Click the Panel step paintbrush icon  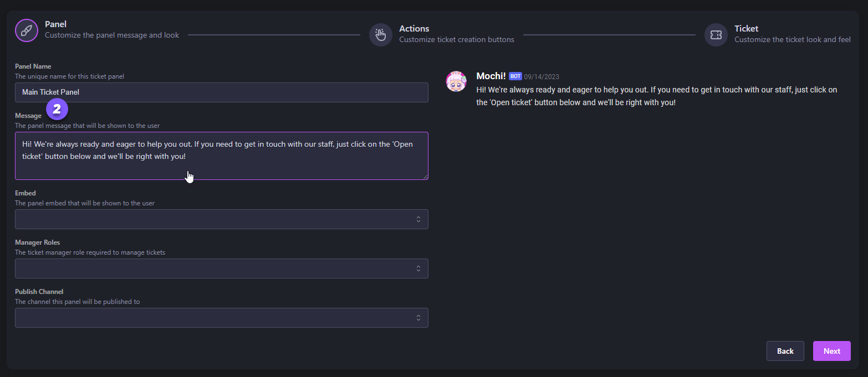click(27, 30)
